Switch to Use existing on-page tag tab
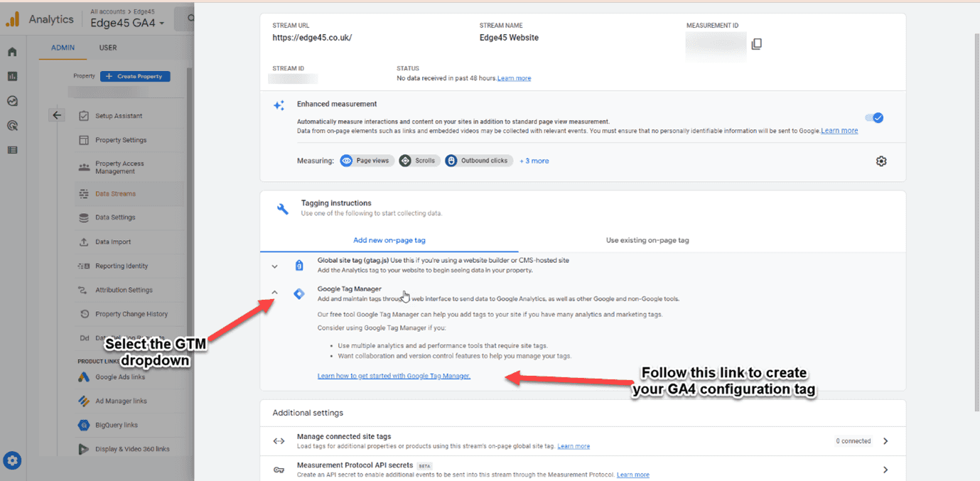This screenshot has width=980, height=481. pyautogui.click(x=647, y=240)
